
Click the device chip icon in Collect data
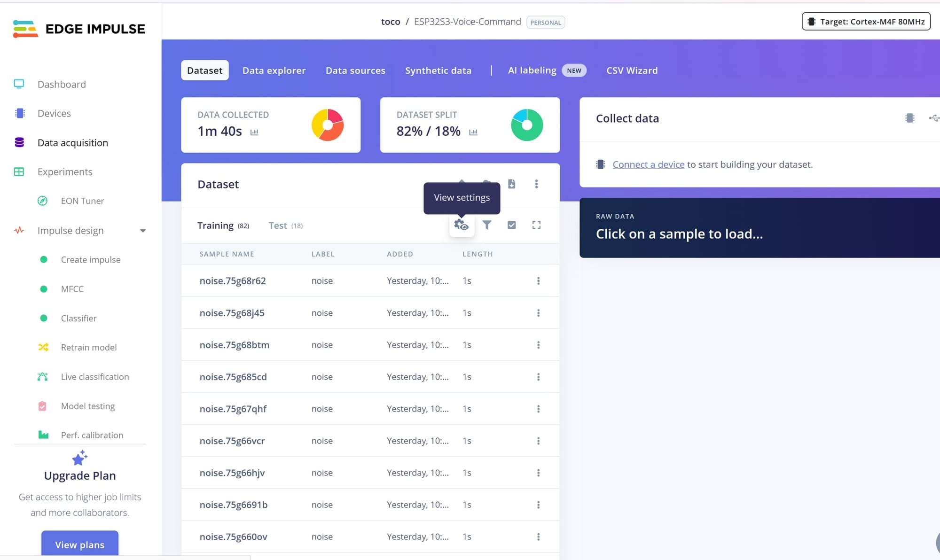point(910,118)
